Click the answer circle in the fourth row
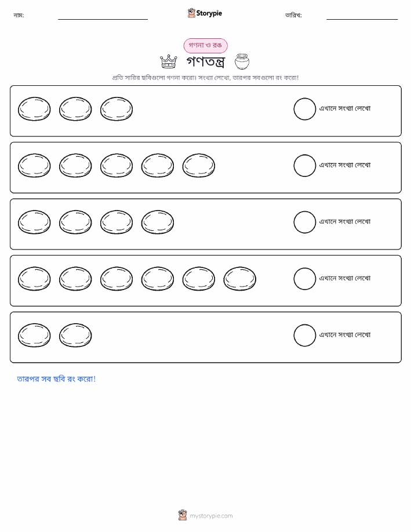Image resolution: width=411 pixels, height=532 pixels. point(304,279)
